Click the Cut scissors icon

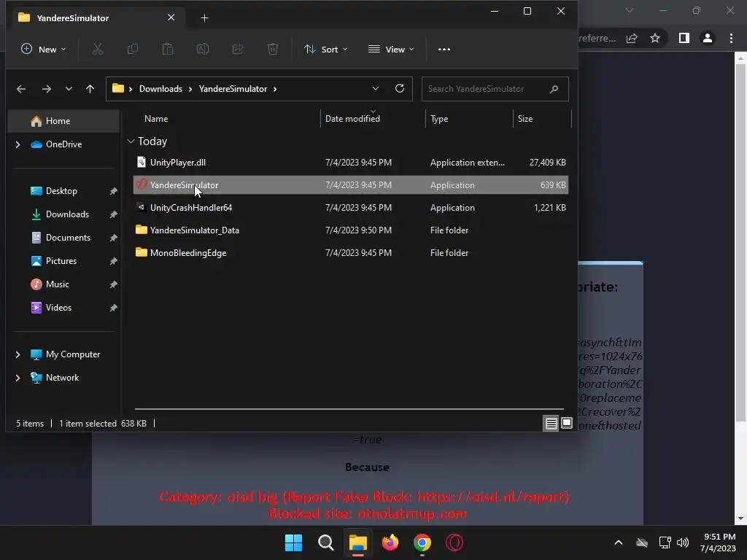point(97,49)
